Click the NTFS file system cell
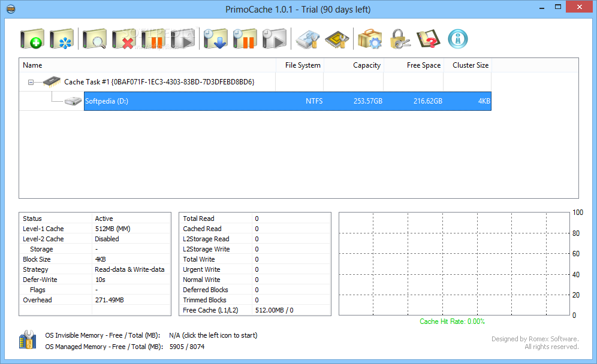Viewport: 597px width, 364px height. 314,101
